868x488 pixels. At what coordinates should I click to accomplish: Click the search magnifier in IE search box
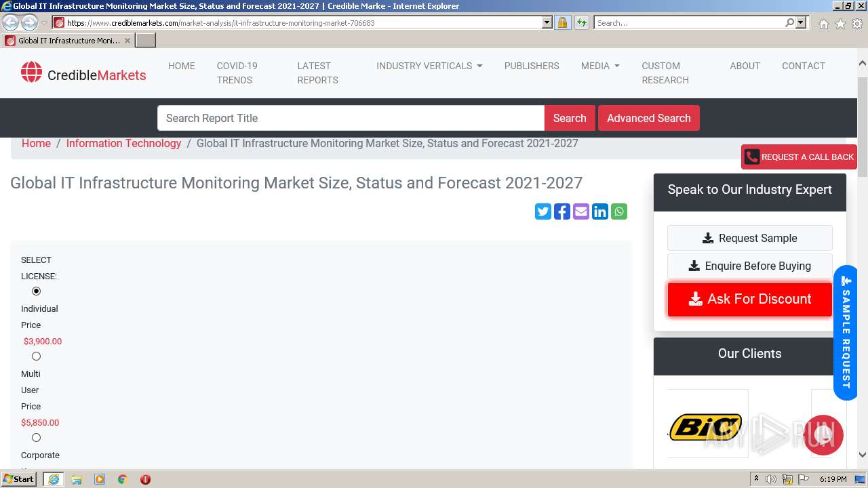pyautogui.click(x=789, y=22)
